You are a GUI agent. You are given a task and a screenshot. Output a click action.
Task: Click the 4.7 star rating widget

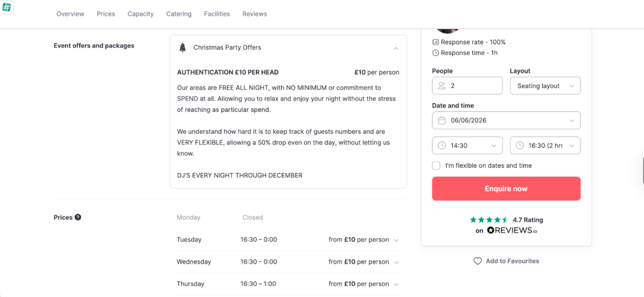[506, 225]
